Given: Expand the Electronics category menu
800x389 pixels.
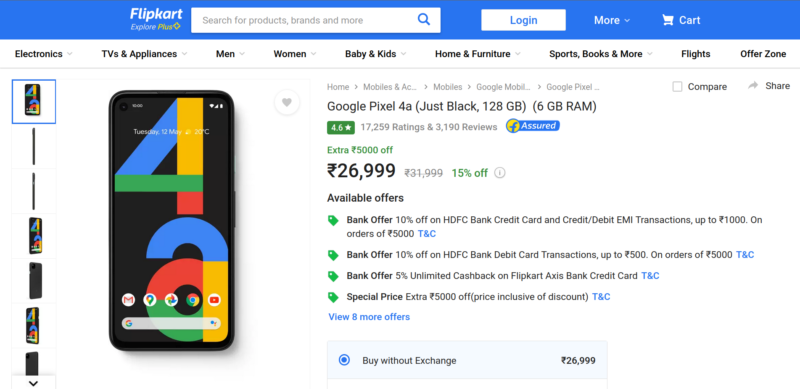Looking at the screenshot, I should [x=43, y=54].
